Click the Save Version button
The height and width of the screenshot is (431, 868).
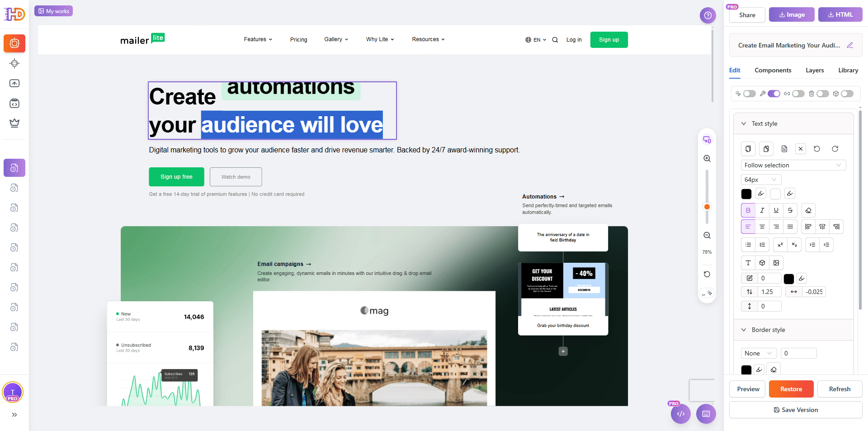point(796,410)
